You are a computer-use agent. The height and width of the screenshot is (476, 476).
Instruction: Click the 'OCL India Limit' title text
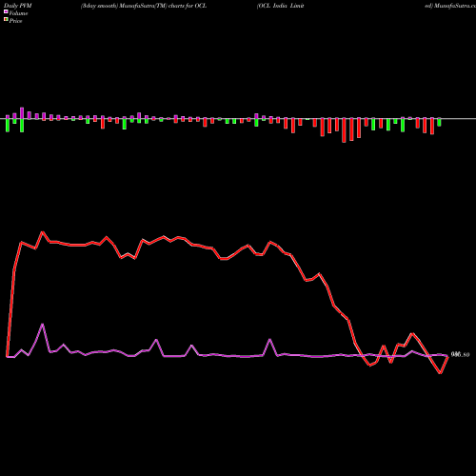(x=281, y=6)
